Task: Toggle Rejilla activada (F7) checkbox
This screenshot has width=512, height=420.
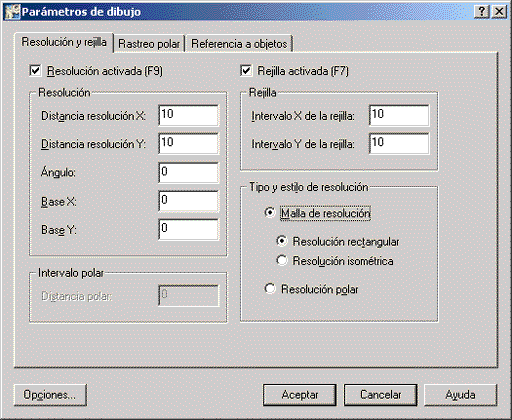Action: click(246, 71)
